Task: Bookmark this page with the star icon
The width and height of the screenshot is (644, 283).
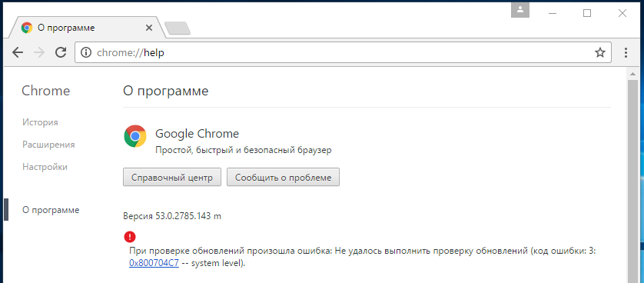Action: (600, 52)
